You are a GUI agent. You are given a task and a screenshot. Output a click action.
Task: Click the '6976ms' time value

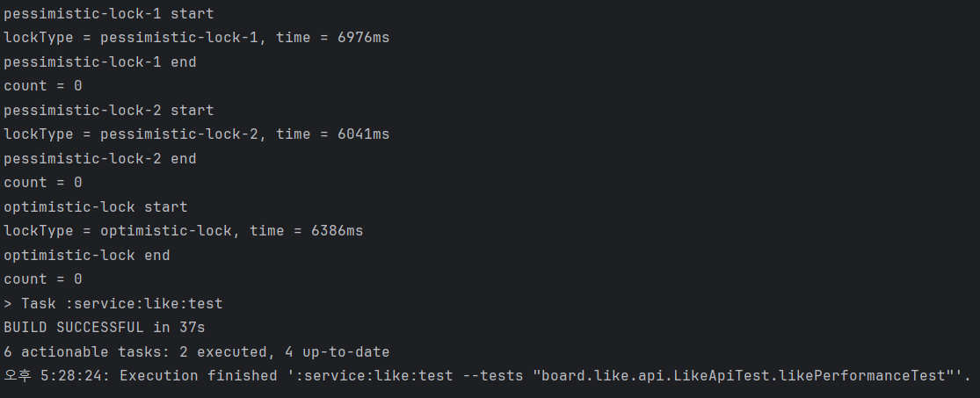click(363, 38)
